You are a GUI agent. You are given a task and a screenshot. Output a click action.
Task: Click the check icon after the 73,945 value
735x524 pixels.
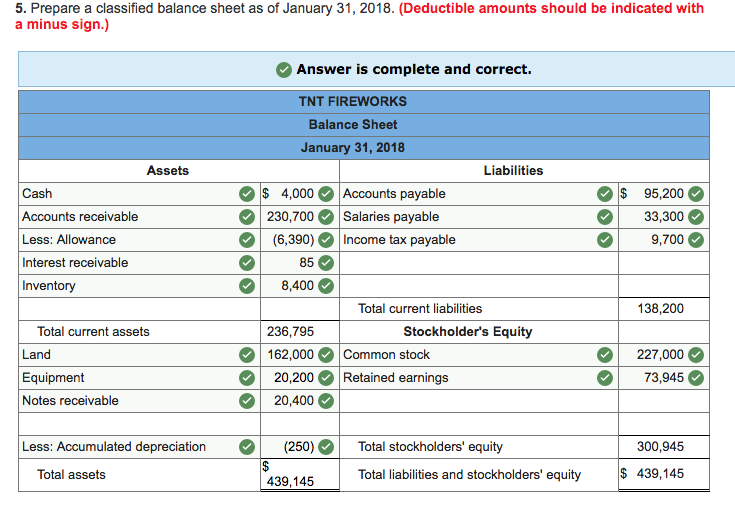[696, 378]
